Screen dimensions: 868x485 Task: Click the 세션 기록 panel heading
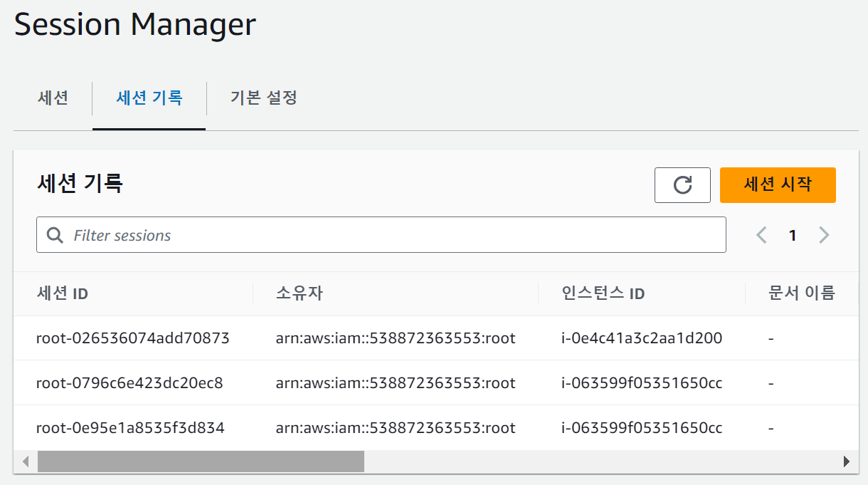[x=80, y=184]
